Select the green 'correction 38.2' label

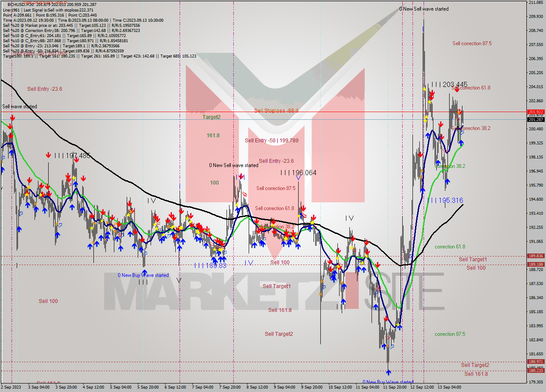point(450,166)
